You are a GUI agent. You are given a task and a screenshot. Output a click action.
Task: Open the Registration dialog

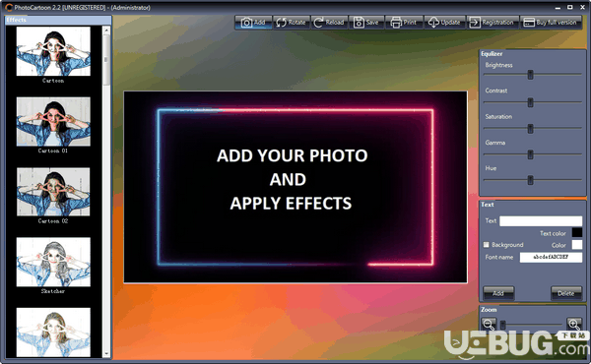click(x=492, y=23)
